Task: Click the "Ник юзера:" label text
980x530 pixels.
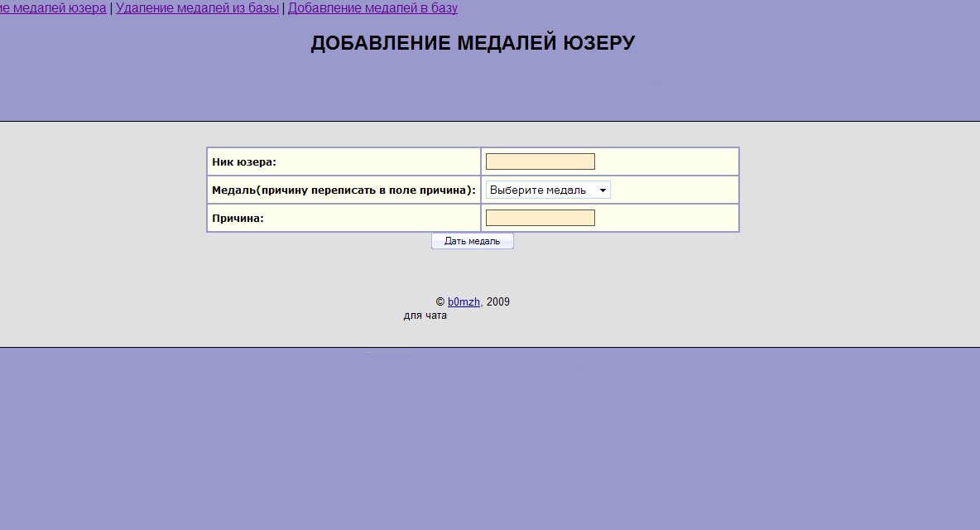Action: [244, 162]
